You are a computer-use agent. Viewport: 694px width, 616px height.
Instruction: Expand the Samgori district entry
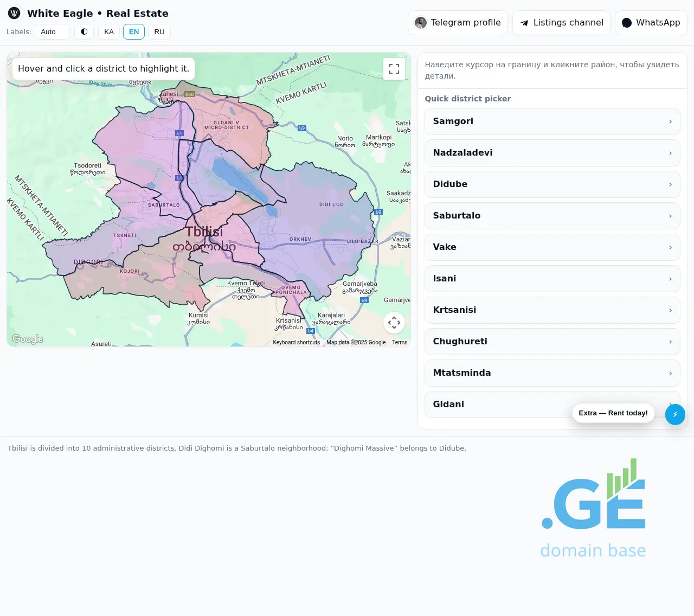(552, 121)
